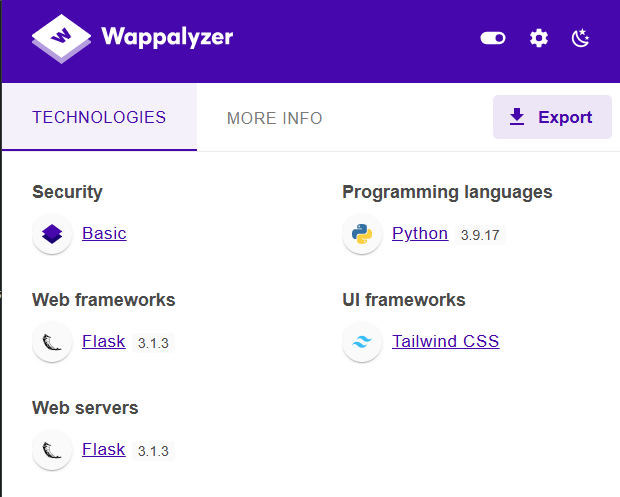Select the Technologies tab

pyautogui.click(x=99, y=117)
